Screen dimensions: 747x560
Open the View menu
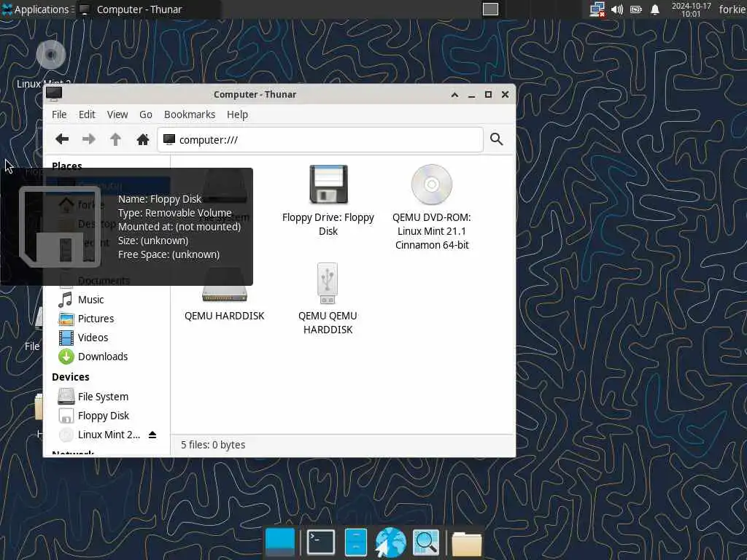pyautogui.click(x=117, y=114)
